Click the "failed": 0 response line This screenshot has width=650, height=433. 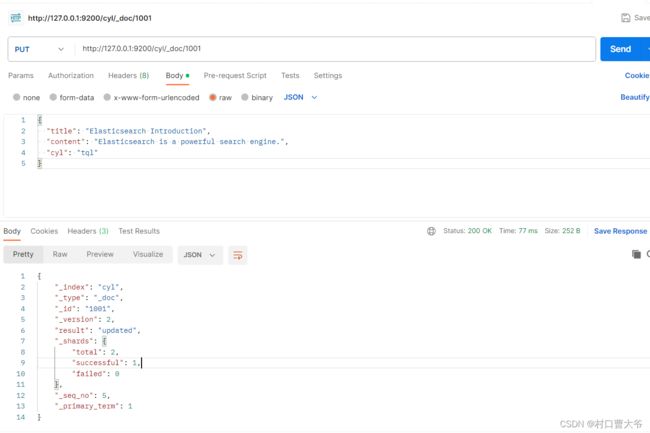click(96, 374)
